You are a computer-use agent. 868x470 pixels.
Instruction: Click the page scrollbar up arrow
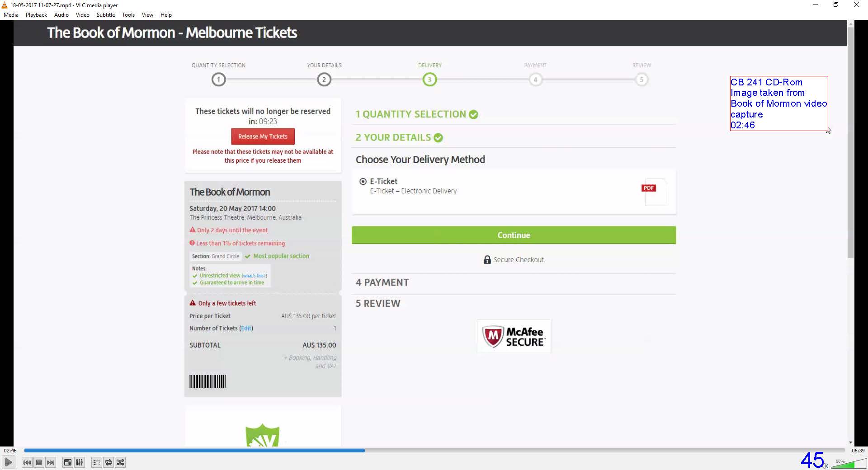coord(851,23)
